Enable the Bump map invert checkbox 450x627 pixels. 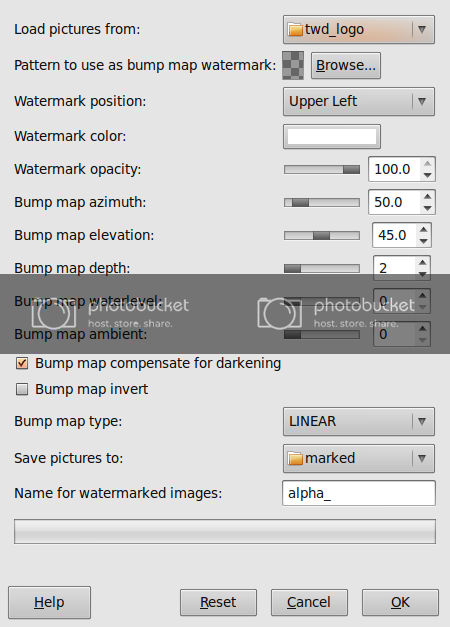(x=22, y=389)
